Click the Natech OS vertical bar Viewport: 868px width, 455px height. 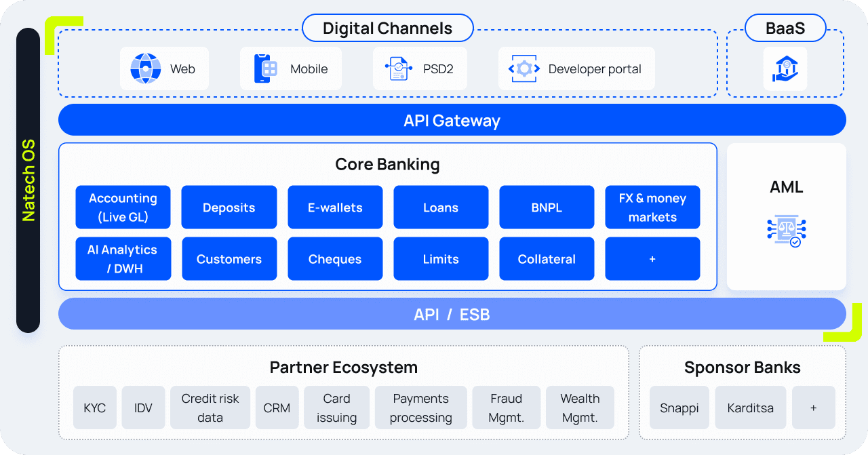point(28,180)
